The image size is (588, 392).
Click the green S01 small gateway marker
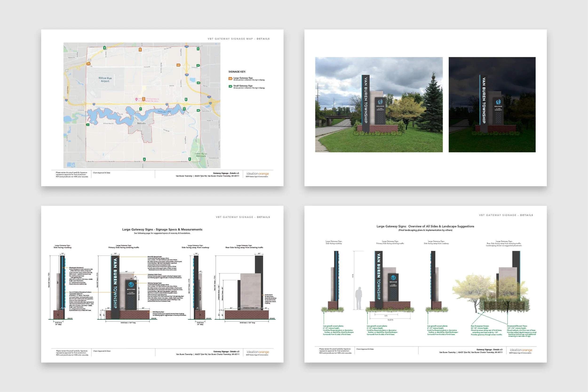tap(198, 66)
